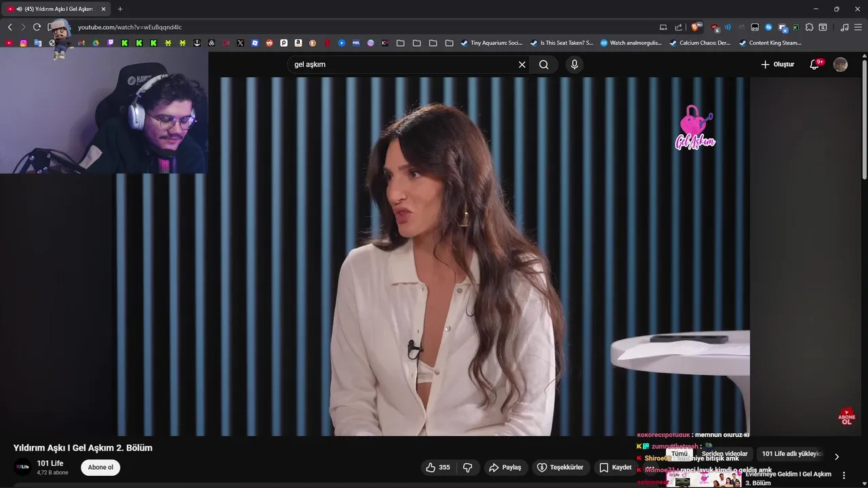Screen dimensions: 868x488
Task: Reload the YouTube page
Action: click(37, 27)
